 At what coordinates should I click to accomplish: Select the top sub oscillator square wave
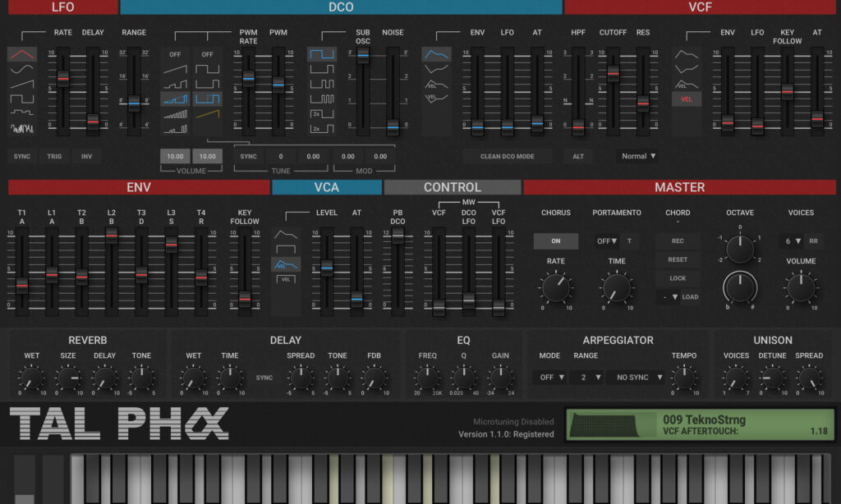pos(322,54)
